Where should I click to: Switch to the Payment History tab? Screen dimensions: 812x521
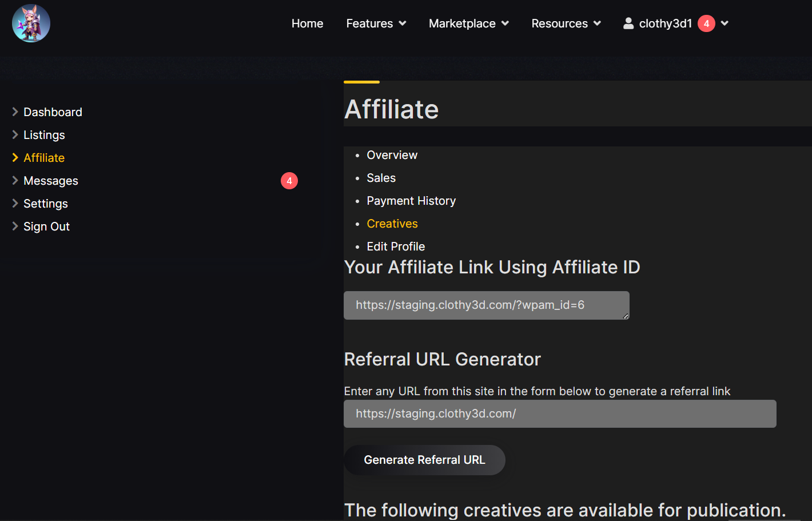pyautogui.click(x=411, y=201)
